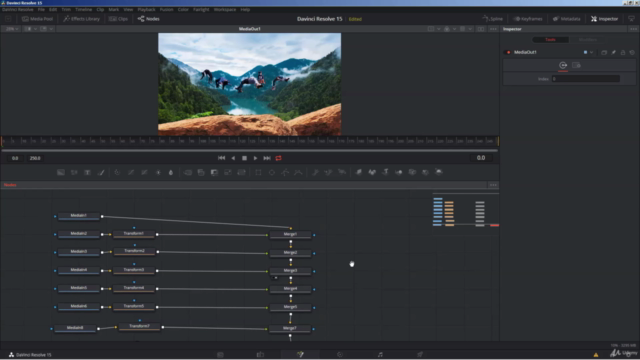Click the current time field showing 0.0
This screenshot has width=640, height=360.
[481, 158]
